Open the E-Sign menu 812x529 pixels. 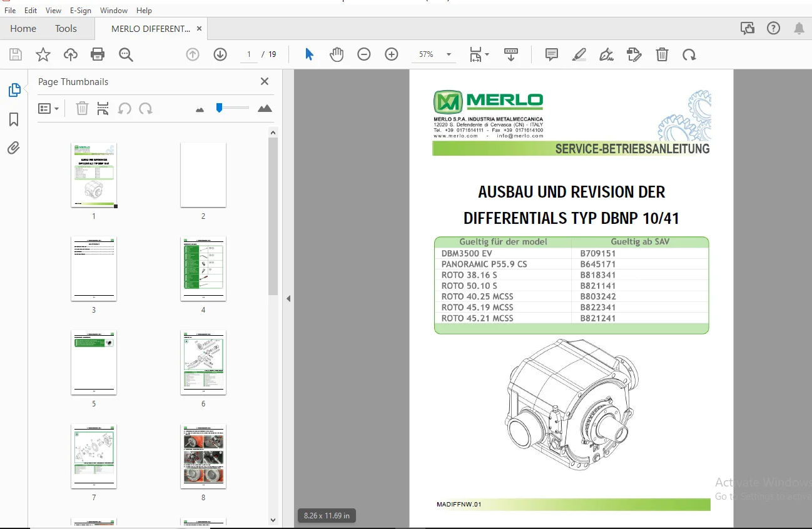81,11
